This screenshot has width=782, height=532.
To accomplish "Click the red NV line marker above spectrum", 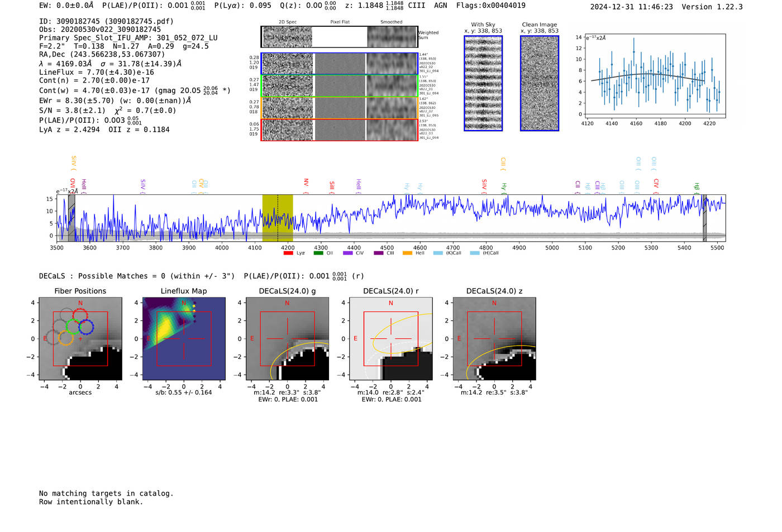I will 306,186.
